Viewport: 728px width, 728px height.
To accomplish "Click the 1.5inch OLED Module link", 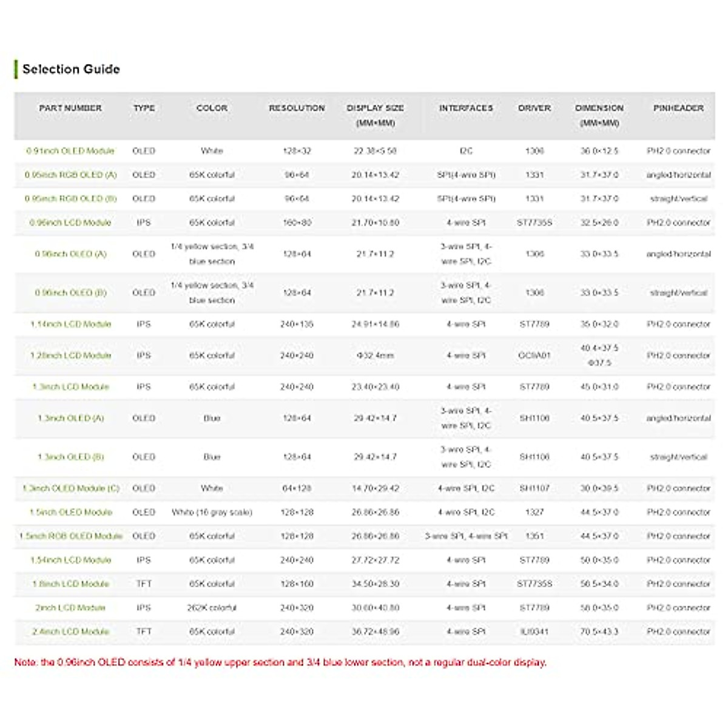I will [x=70, y=513].
